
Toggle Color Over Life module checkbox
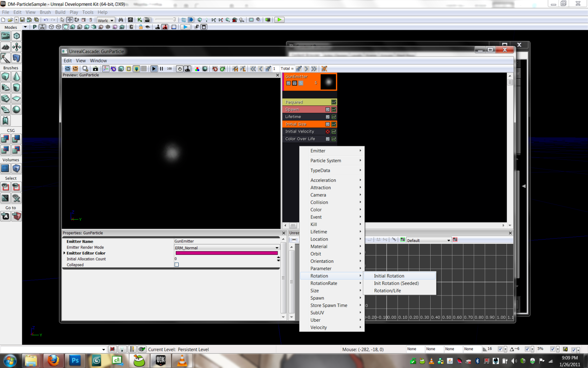pos(328,139)
